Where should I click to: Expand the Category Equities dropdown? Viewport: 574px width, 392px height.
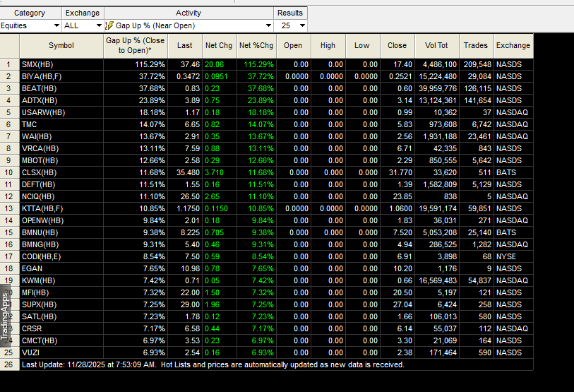[56, 25]
